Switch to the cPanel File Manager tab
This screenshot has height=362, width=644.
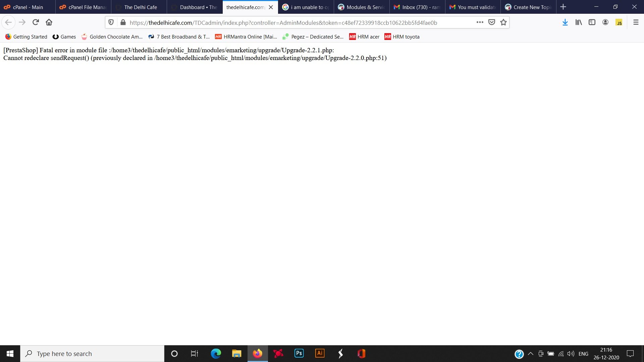click(83, 7)
